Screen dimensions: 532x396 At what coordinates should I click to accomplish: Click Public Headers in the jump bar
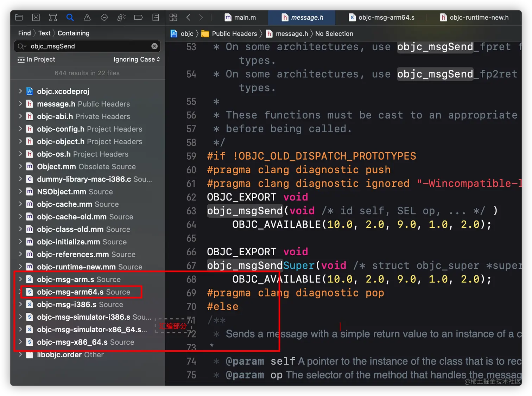[229, 33]
